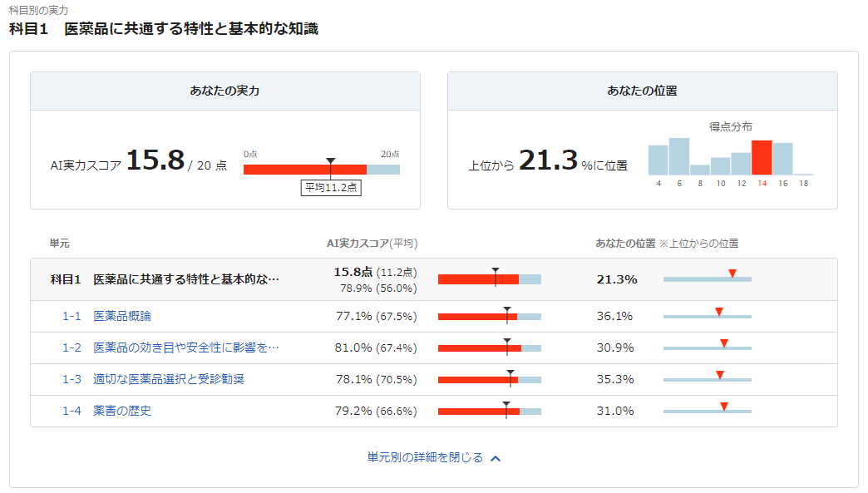Collapse unit details with the chevron icon
This screenshot has width=868, height=493.
[x=496, y=458]
